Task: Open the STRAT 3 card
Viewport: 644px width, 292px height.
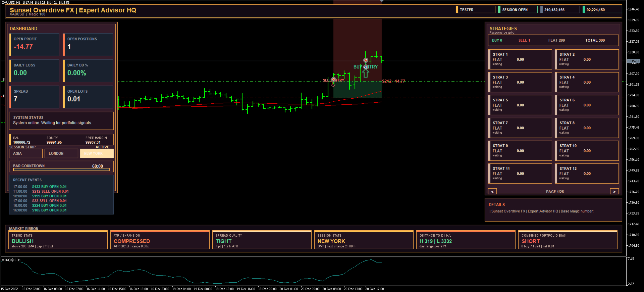Action: pyautogui.click(x=520, y=82)
